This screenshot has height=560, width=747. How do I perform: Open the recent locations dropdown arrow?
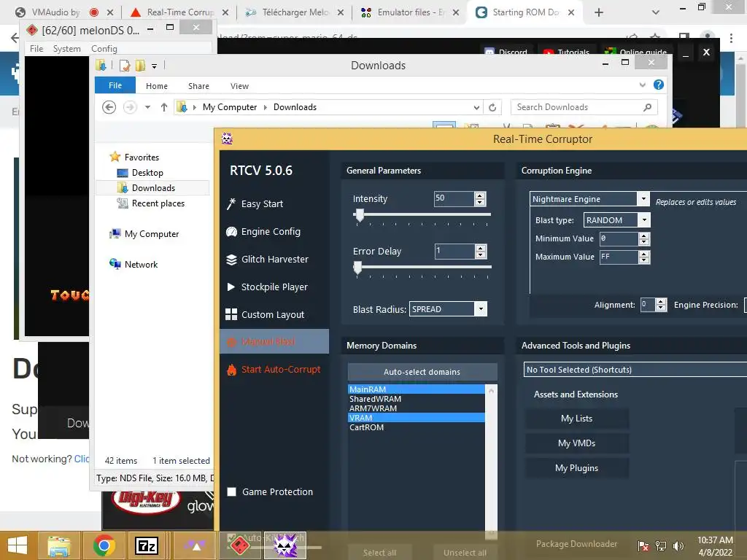pos(147,107)
